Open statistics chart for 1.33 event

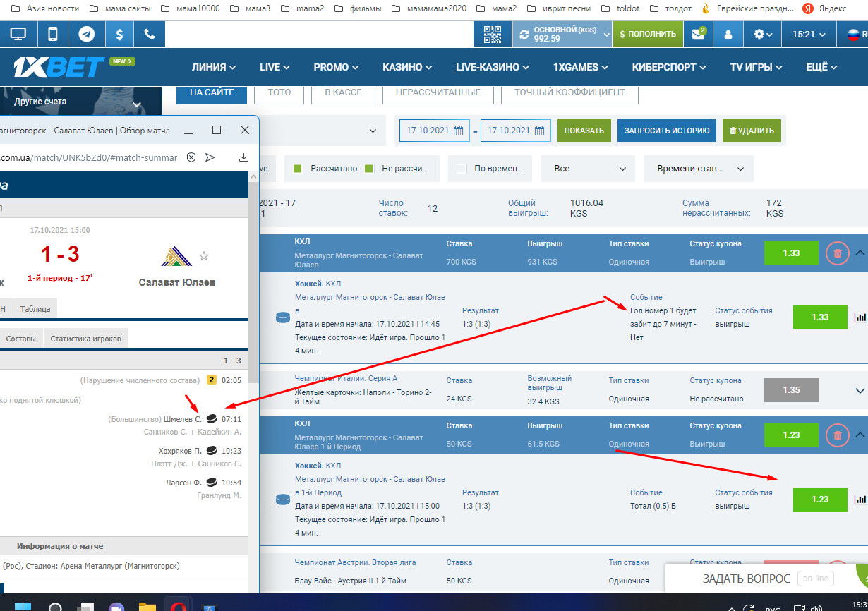pos(860,317)
